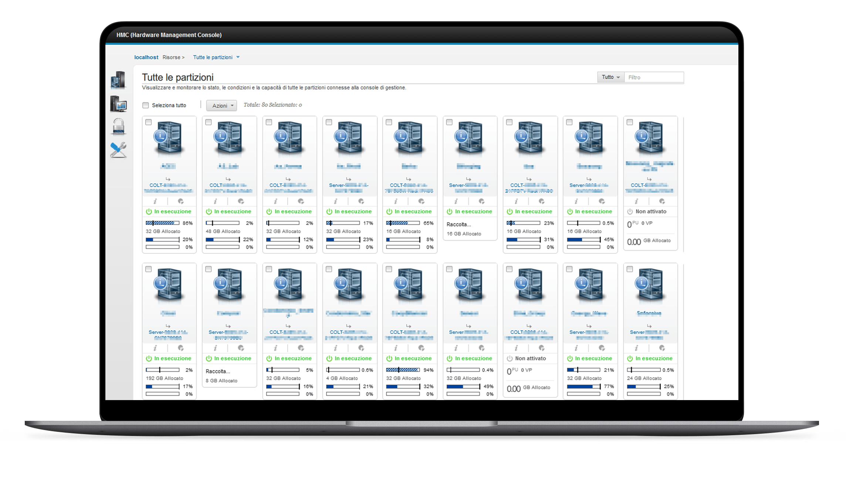The image size is (846, 504).
Task: Select checkbox of first partition card
Action: click(x=149, y=122)
